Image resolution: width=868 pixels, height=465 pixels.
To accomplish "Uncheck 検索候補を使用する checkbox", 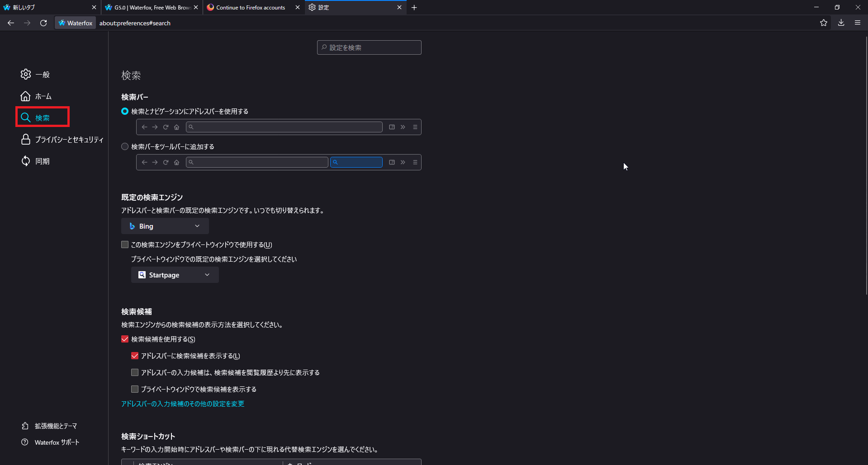I will (x=125, y=339).
